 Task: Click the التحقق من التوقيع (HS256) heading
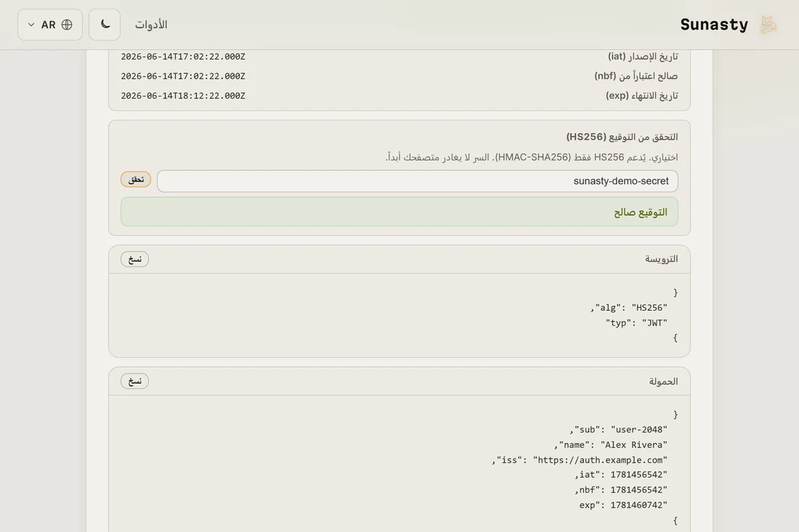tap(622, 137)
